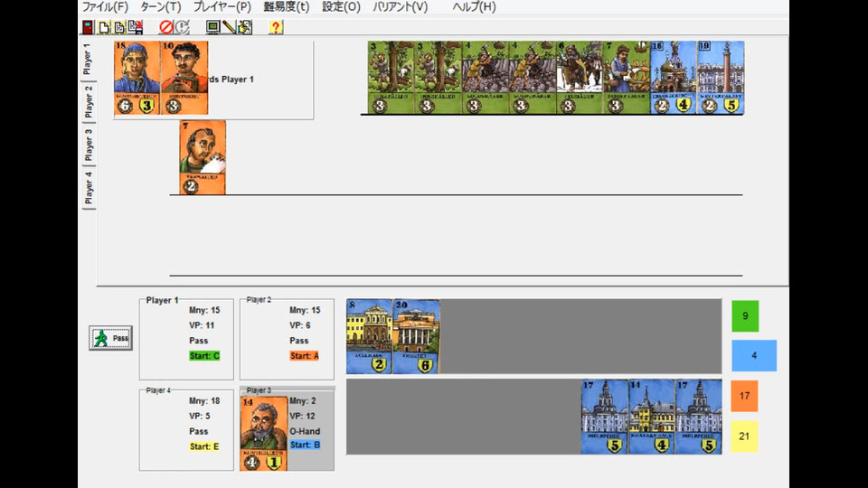868x488 pixels.
Task: Choose the theater building card numbered 20
Action: (x=416, y=336)
